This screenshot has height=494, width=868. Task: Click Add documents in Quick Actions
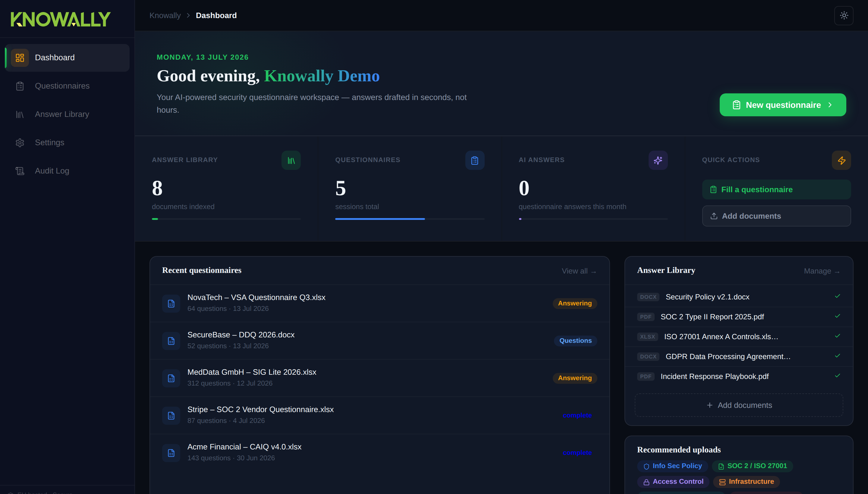776,216
